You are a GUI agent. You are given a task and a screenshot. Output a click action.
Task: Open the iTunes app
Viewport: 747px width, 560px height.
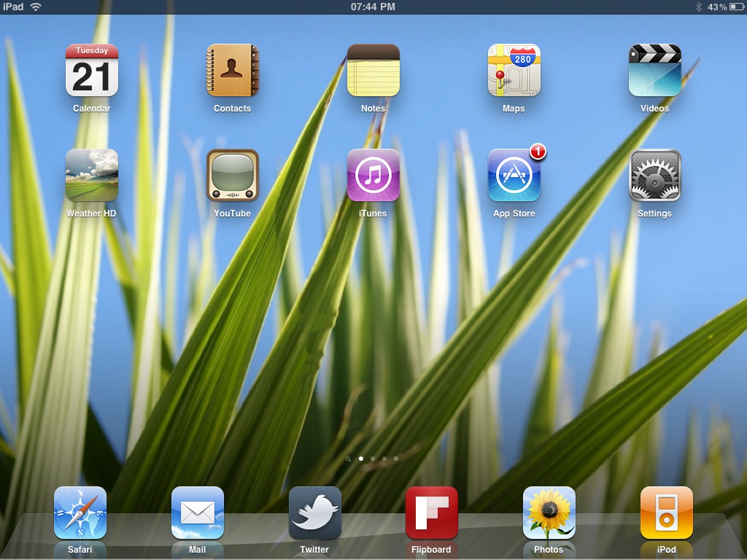(x=373, y=175)
